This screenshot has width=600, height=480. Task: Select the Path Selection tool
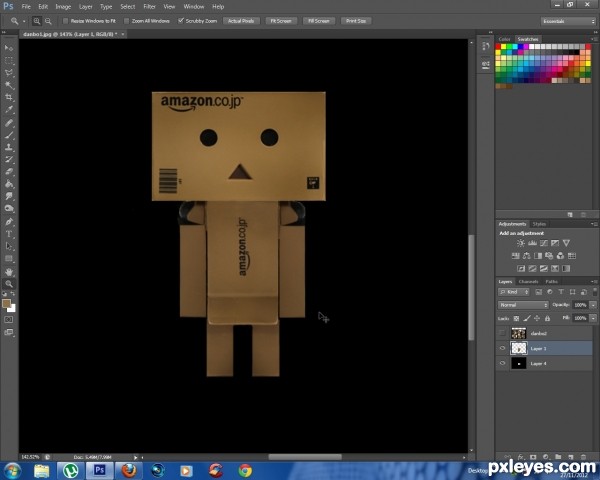tap(9, 246)
